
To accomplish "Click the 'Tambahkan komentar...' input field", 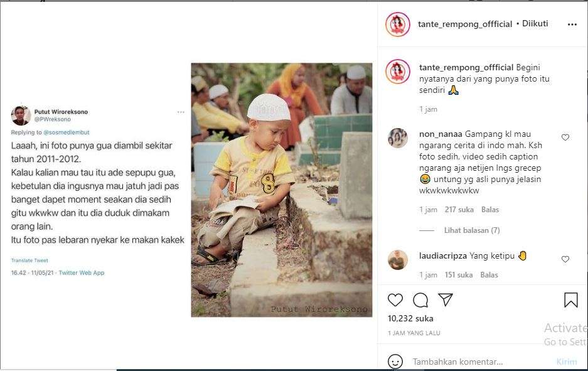I will coord(477,362).
